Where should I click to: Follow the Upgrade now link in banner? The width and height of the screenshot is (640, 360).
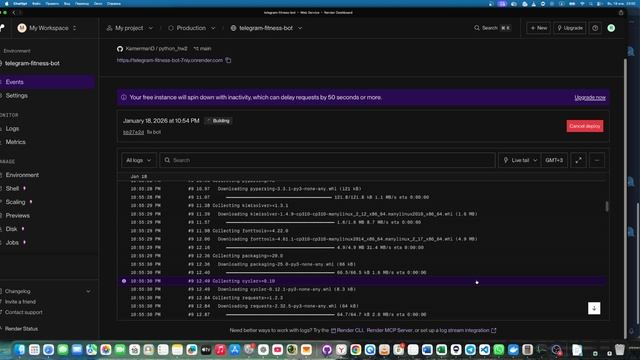(x=590, y=98)
